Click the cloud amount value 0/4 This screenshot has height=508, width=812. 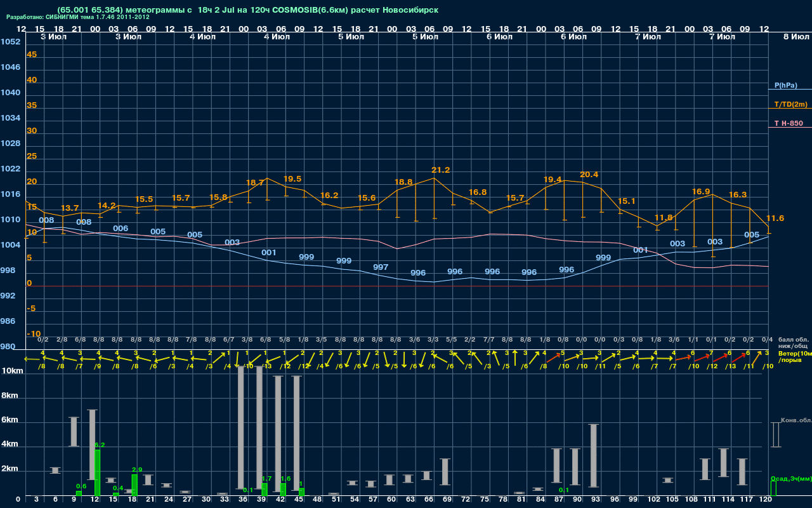(767, 340)
